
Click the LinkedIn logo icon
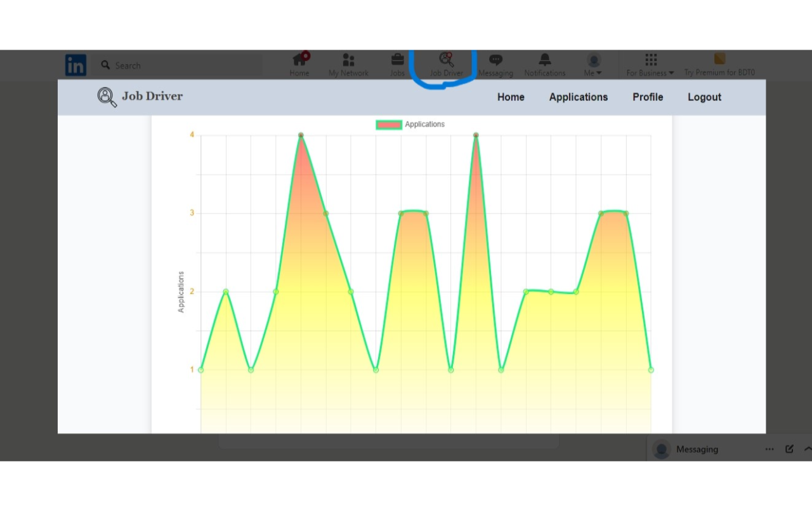click(75, 65)
